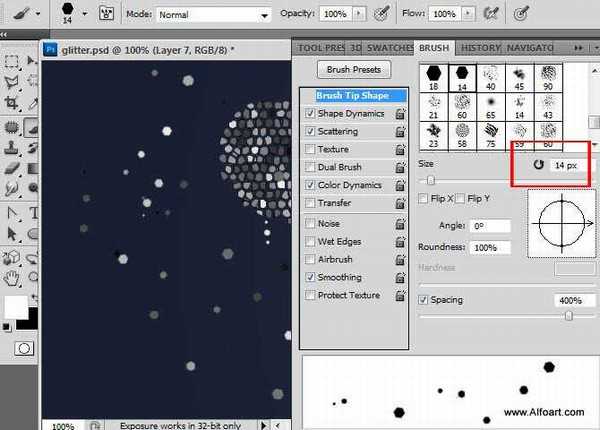Uncheck the Shape Dynamics checkbox
The image size is (600, 430).
coord(310,114)
